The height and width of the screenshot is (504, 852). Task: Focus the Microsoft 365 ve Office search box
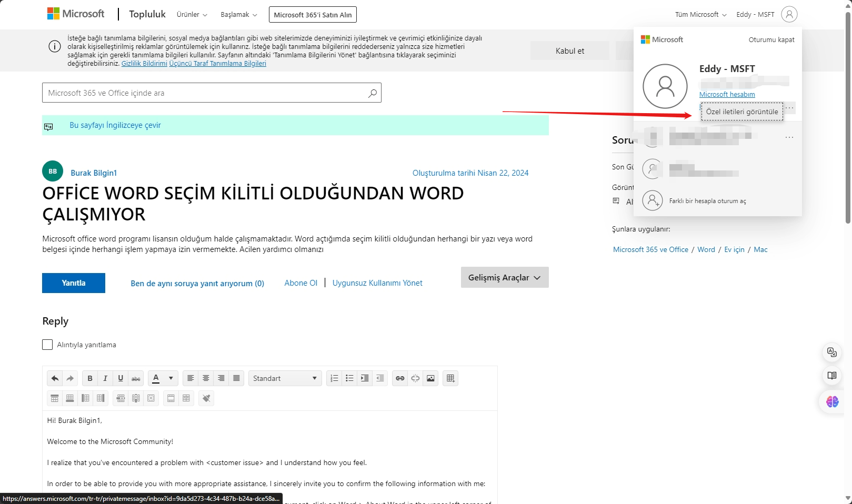coord(212,93)
